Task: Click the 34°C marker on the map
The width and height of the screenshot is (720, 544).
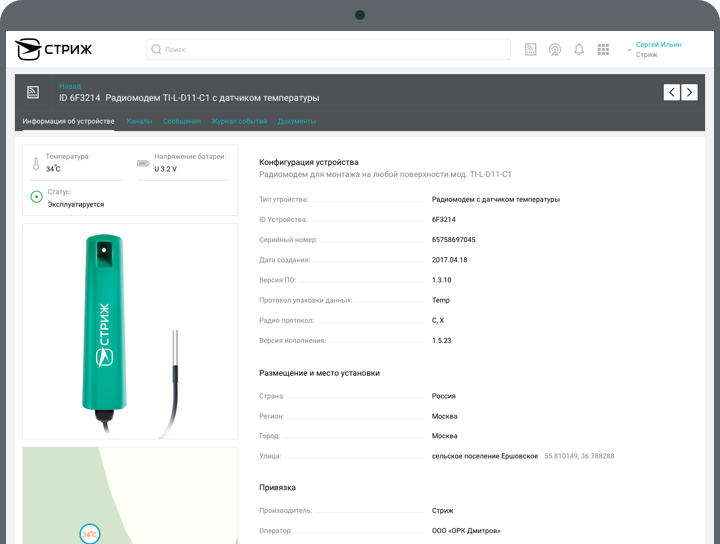Action: coord(90,534)
